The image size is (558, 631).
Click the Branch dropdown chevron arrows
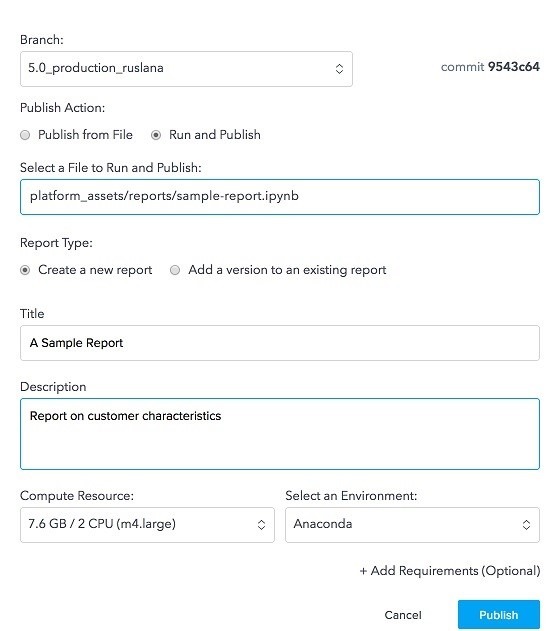pyautogui.click(x=339, y=69)
